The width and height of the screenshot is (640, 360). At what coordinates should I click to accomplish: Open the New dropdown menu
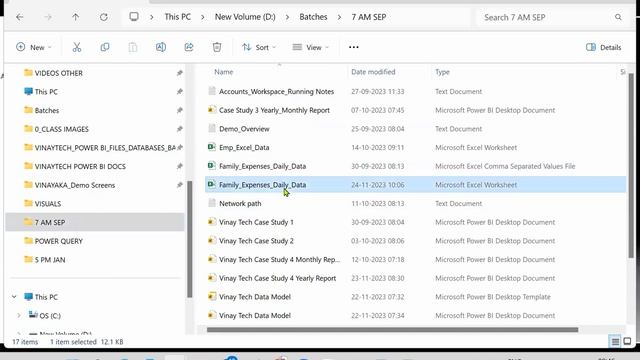(x=33, y=47)
